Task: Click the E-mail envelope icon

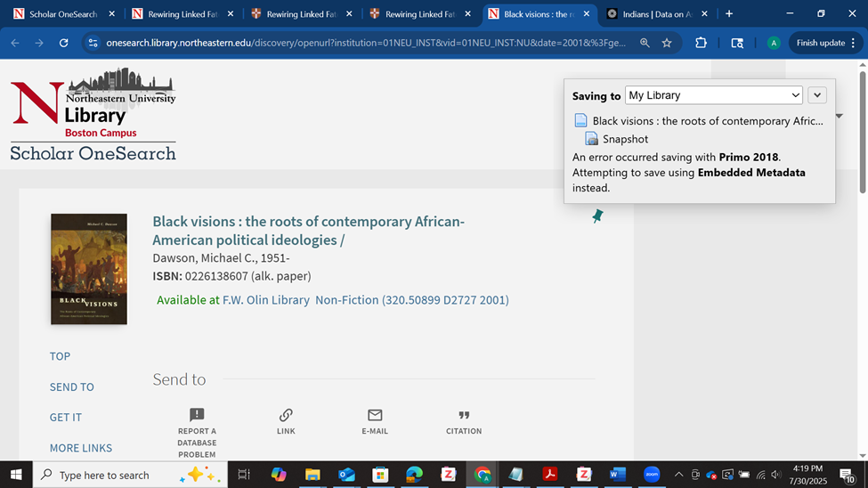Action: point(375,415)
